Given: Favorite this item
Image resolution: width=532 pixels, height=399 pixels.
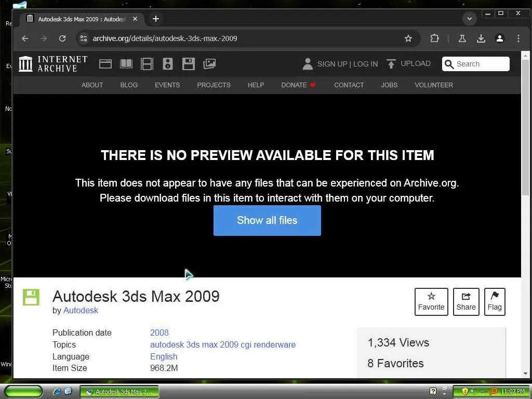Looking at the screenshot, I should 431,302.
